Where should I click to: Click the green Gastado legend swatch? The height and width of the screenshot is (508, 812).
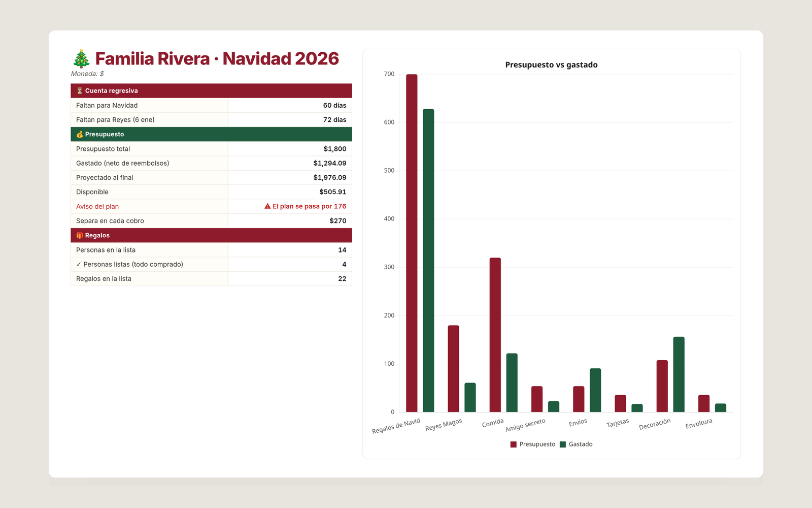(563, 444)
